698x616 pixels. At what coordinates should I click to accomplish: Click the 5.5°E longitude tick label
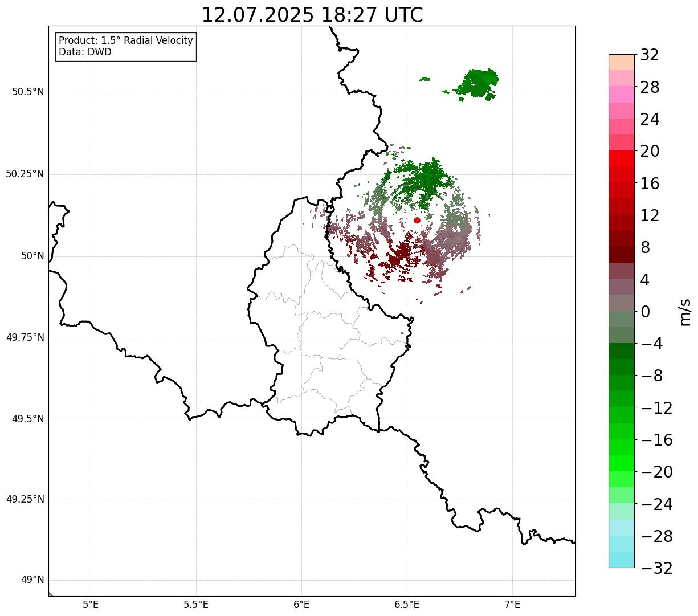pos(196,605)
